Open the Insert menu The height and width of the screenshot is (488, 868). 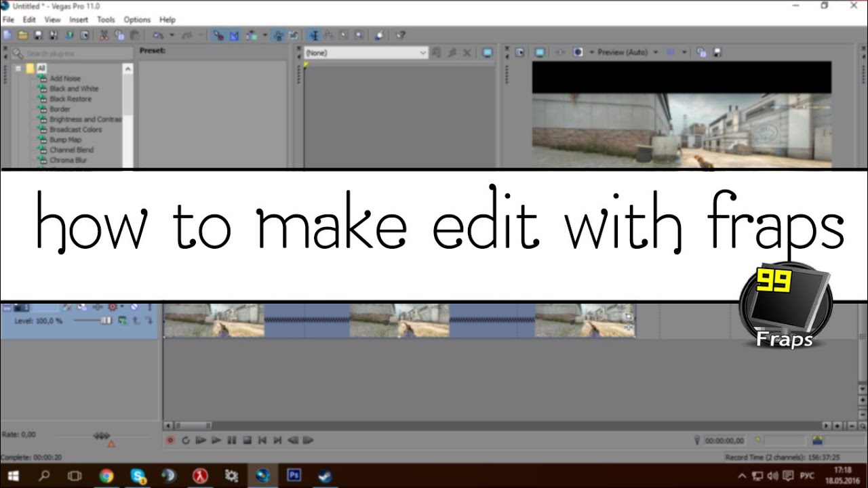pyautogui.click(x=79, y=20)
